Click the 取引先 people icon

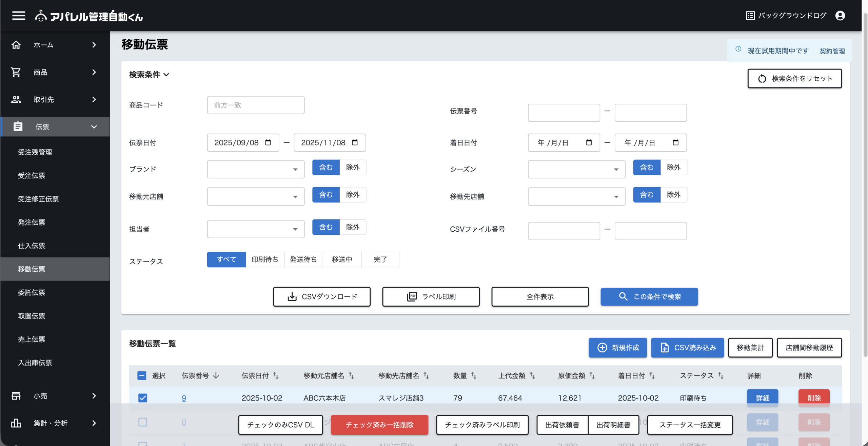16,99
